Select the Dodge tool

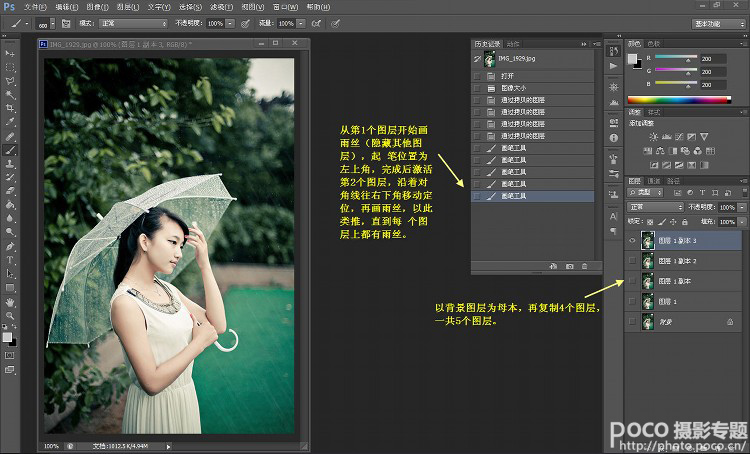[10, 232]
